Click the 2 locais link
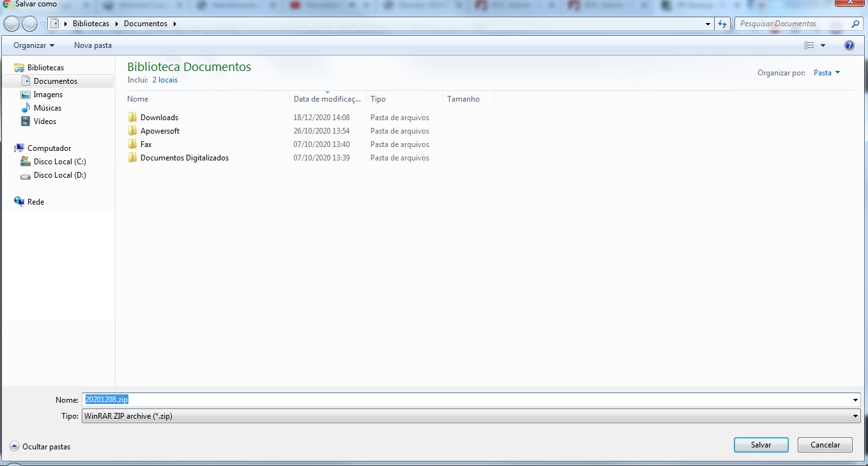This screenshot has height=466, width=868. click(x=165, y=80)
